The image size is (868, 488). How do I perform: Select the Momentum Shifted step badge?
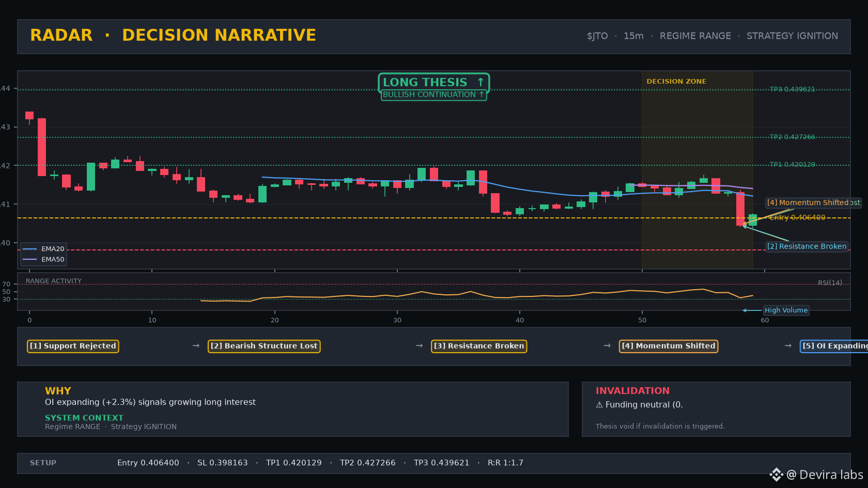669,346
